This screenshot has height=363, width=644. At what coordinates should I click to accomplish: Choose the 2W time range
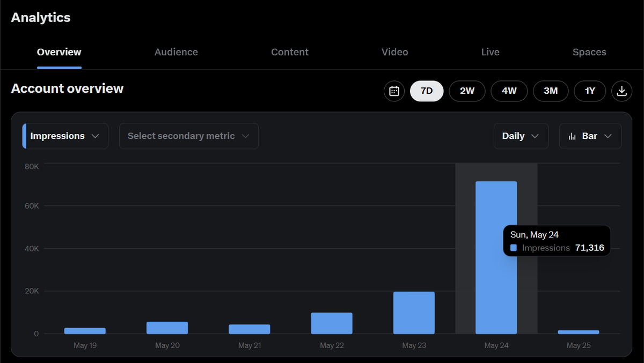[x=467, y=91]
